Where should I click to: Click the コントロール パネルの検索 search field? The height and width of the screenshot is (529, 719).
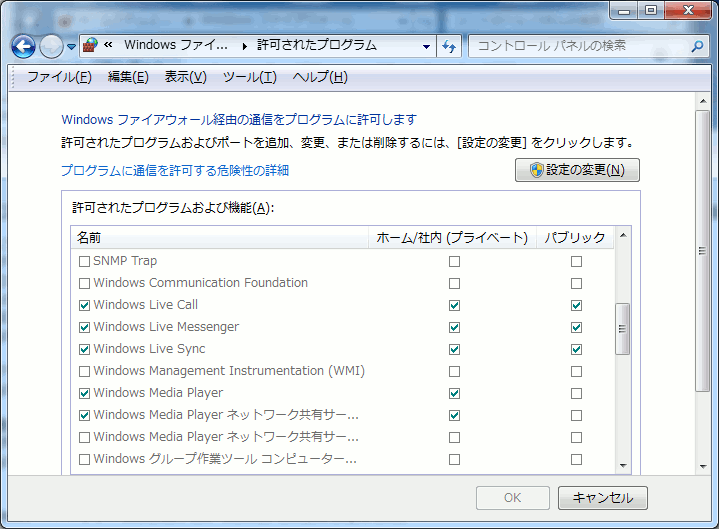click(x=578, y=46)
